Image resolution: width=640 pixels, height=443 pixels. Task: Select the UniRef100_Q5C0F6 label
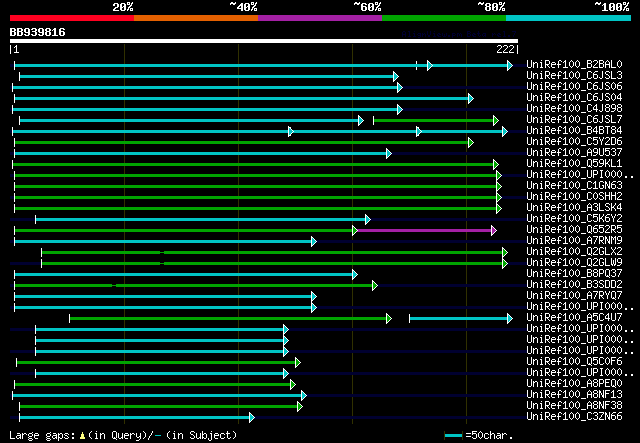[574, 362]
